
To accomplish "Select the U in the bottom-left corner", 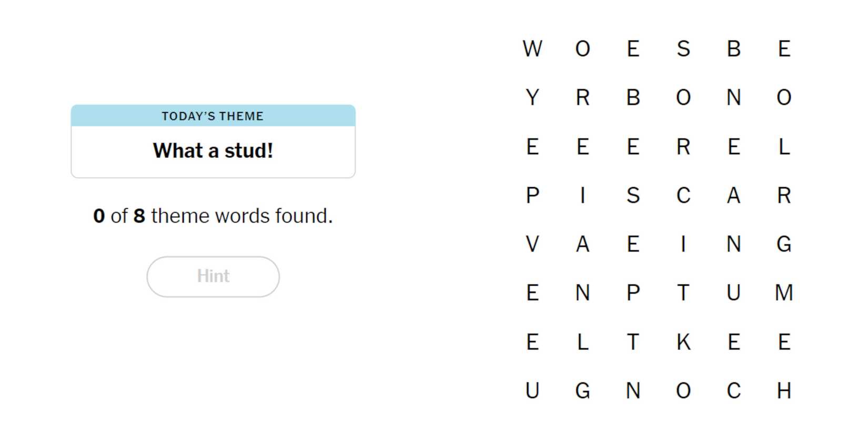I will (x=532, y=391).
